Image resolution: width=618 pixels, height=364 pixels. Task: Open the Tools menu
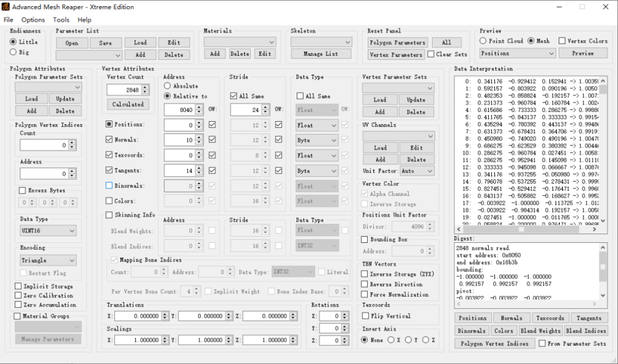[x=61, y=20]
